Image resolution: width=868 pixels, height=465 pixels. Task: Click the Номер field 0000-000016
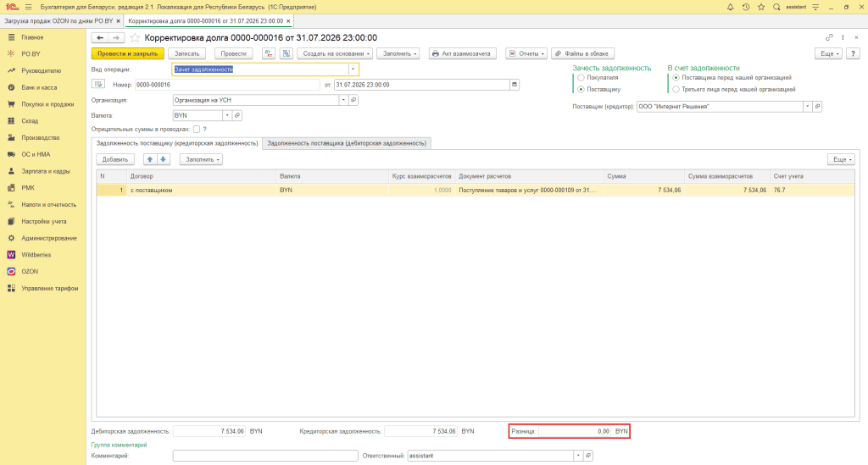(227, 85)
